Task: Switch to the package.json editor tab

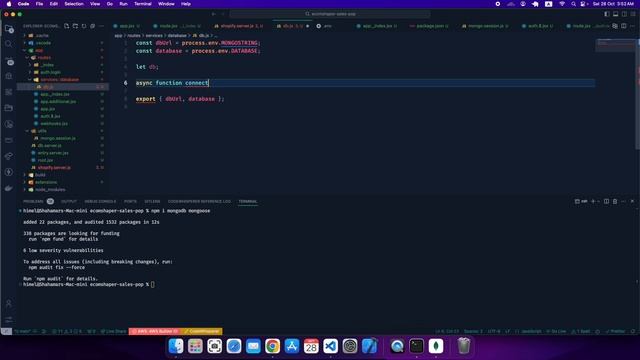Action: click(x=431, y=26)
